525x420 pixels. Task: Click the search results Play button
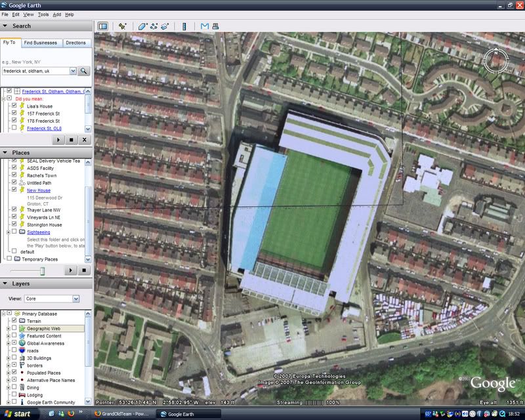tap(58, 140)
